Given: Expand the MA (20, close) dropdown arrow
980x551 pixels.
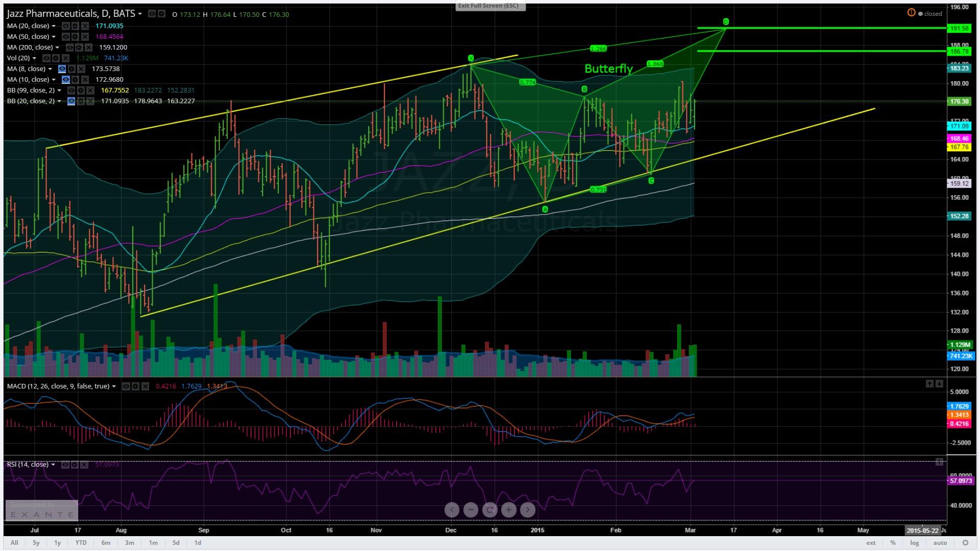Looking at the screenshot, I should [x=54, y=26].
